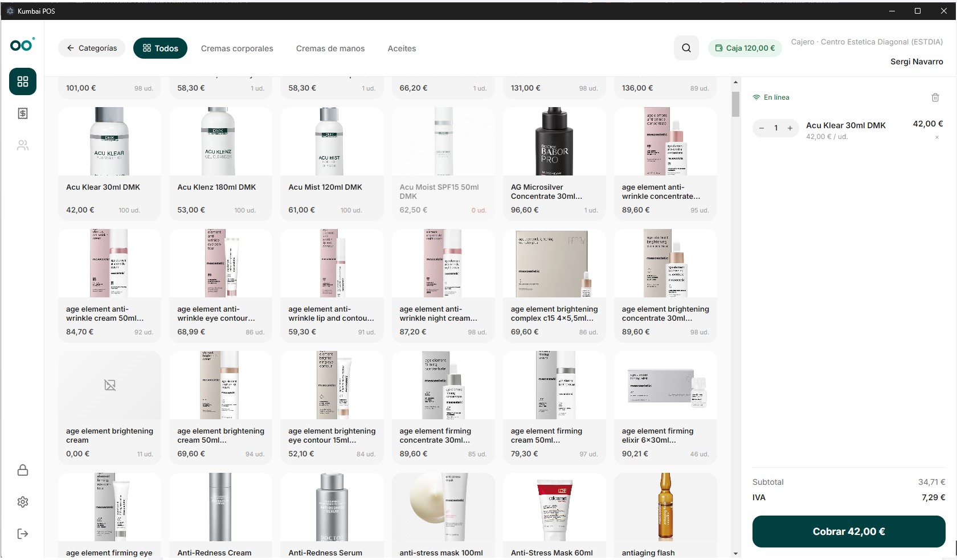
Task: Add Acu Mist 120ml DMK to cart
Action: point(332,163)
